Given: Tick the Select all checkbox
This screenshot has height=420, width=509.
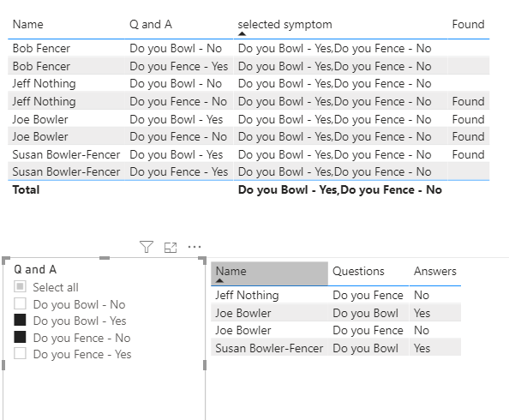Looking at the screenshot, I should 20,286.
